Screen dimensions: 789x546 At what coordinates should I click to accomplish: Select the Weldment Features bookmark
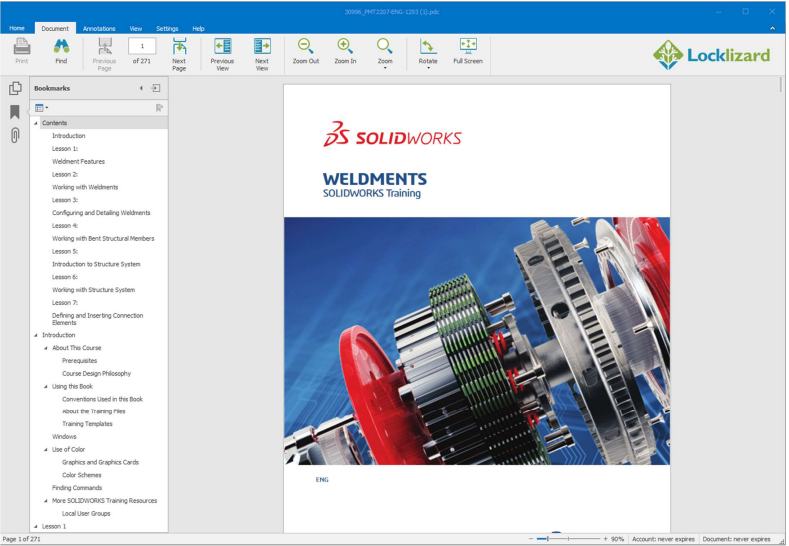(78, 162)
